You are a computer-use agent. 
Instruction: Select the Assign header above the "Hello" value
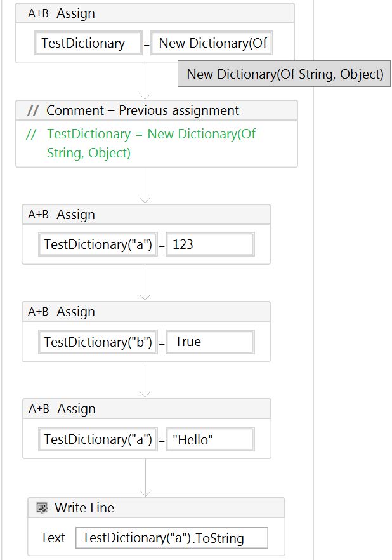click(147, 409)
